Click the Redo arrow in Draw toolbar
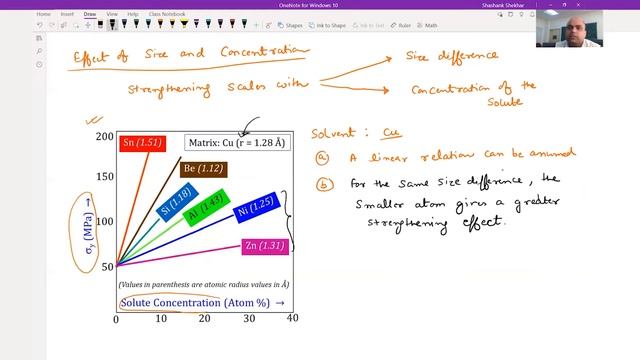Image resolution: width=640 pixels, height=360 pixels. tap(52, 25)
